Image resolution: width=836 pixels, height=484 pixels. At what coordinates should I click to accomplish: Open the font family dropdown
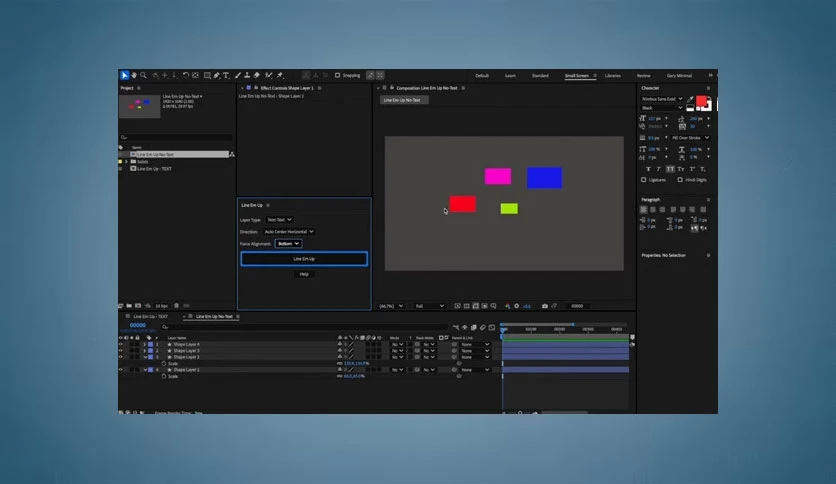pos(662,99)
